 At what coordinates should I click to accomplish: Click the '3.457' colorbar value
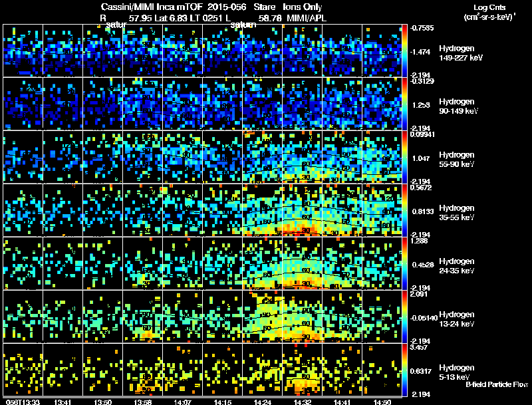[x=419, y=347]
